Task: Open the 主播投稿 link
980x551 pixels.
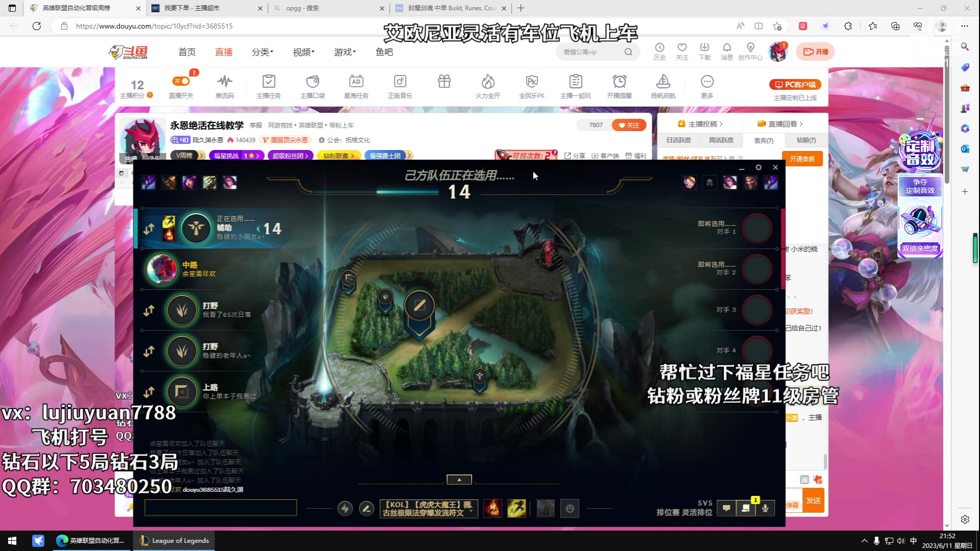Action: click(x=700, y=124)
